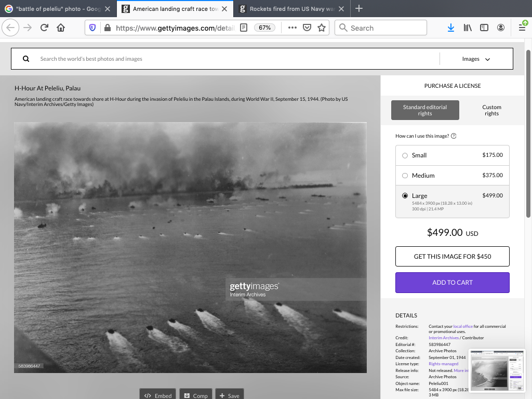532x399 pixels.
Task: Click the Getty Images search text field
Action: tap(234, 59)
